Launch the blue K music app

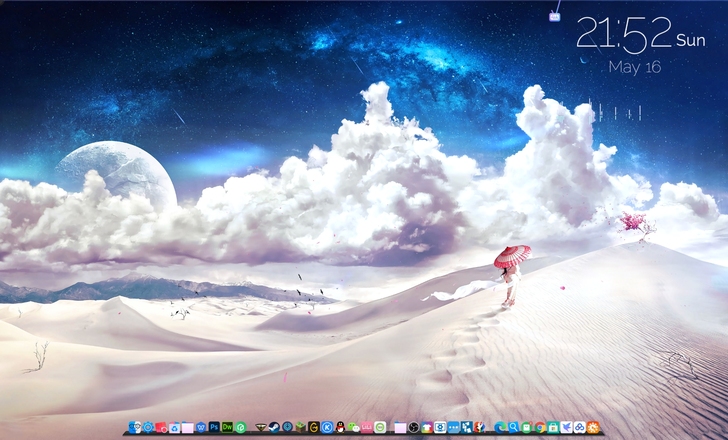click(x=327, y=427)
